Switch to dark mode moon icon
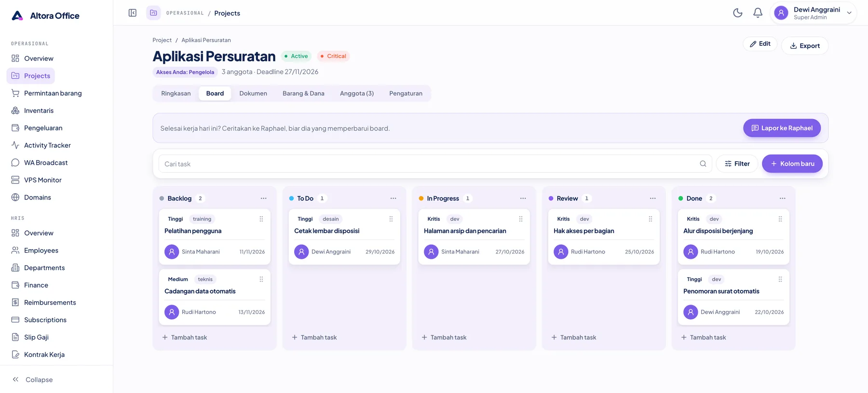Screen dimensions: 868x393 click(738, 13)
